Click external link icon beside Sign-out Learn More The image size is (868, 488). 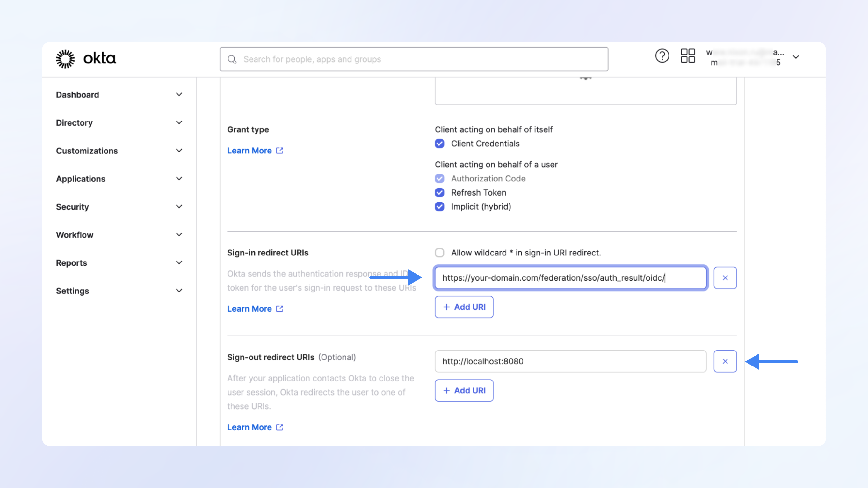279,427
